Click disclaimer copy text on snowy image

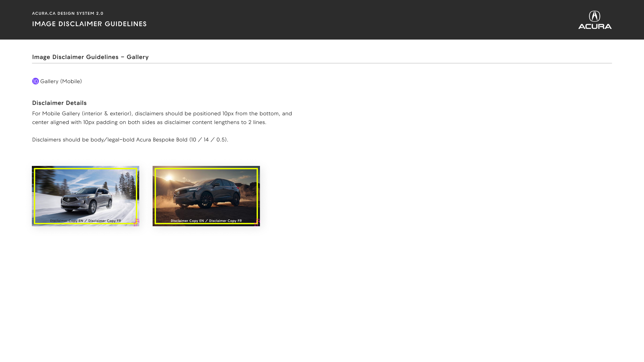[86, 221]
